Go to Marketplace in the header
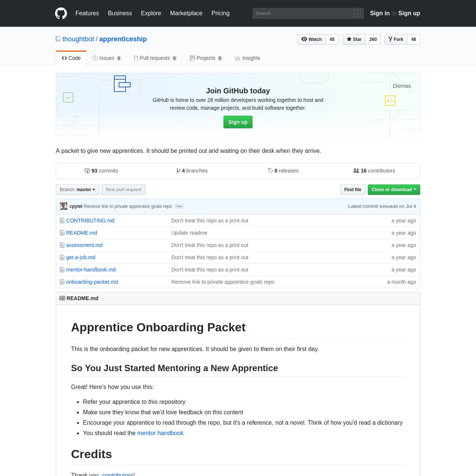Image resolution: width=476 pixels, height=476 pixels. (186, 13)
